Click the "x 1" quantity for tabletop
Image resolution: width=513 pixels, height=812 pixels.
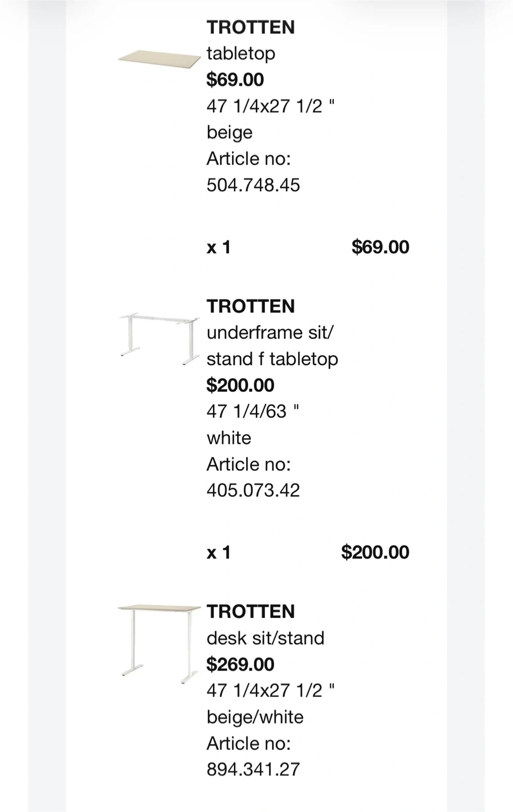point(219,247)
